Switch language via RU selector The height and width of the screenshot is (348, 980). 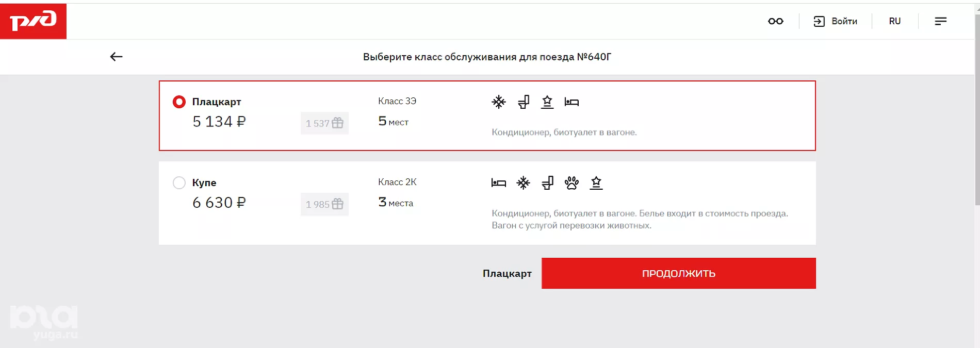click(894, 21)
